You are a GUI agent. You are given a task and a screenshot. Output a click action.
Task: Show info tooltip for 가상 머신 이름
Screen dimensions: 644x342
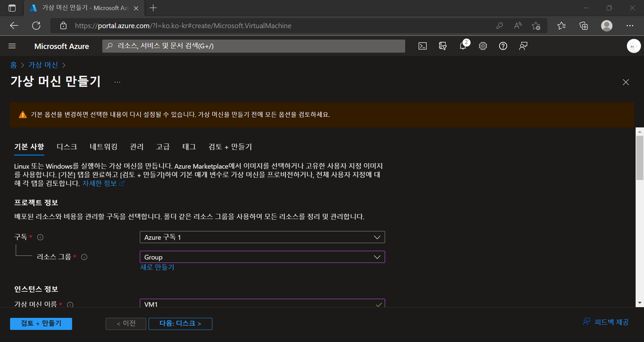click(70, 304)
